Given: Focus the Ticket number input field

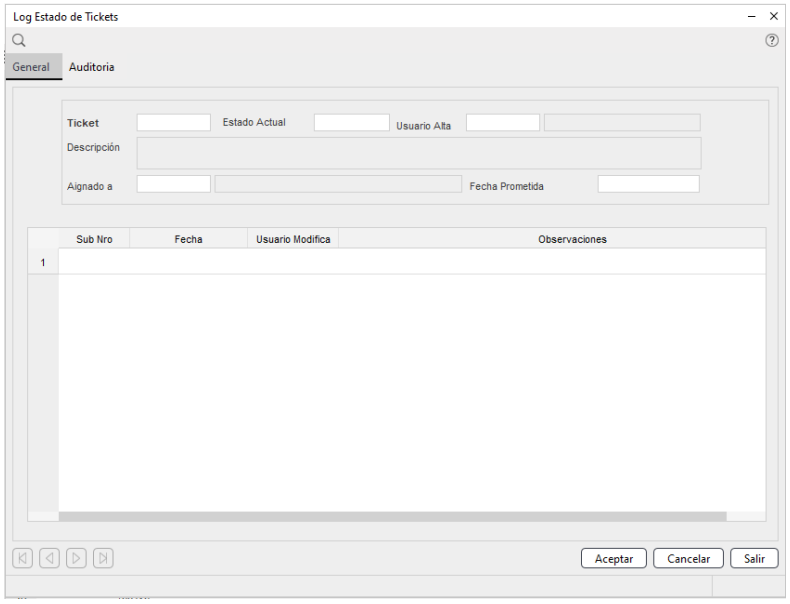Looking at the screenshot, I should pos(174,123).
